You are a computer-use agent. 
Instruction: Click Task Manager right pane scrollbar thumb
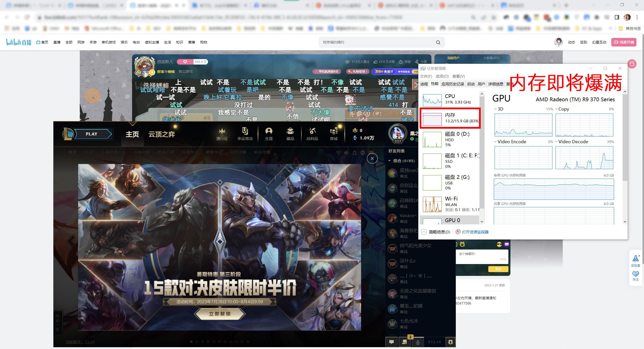click(625, 138)
